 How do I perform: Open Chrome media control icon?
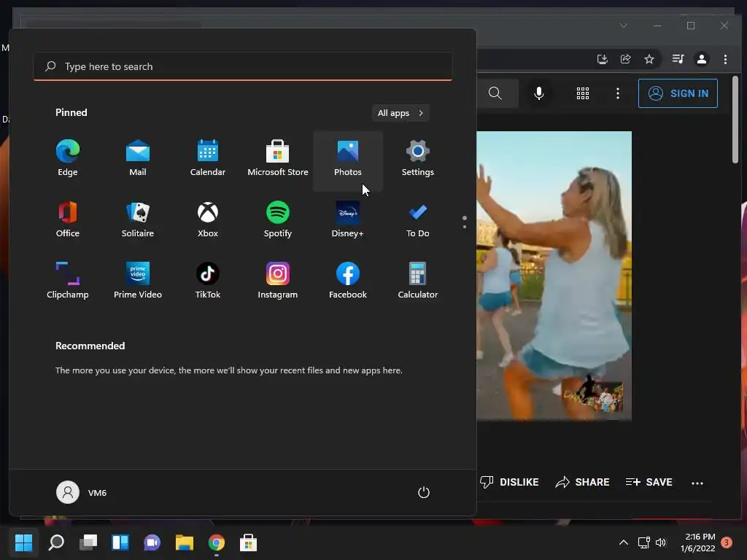click(678, 59)
